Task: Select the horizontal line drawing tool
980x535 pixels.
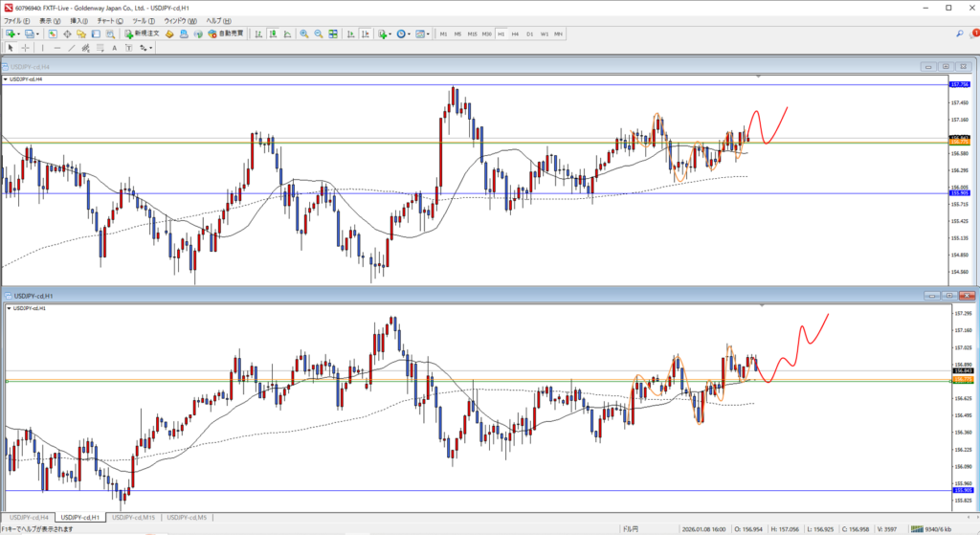Action: (58, 47)
